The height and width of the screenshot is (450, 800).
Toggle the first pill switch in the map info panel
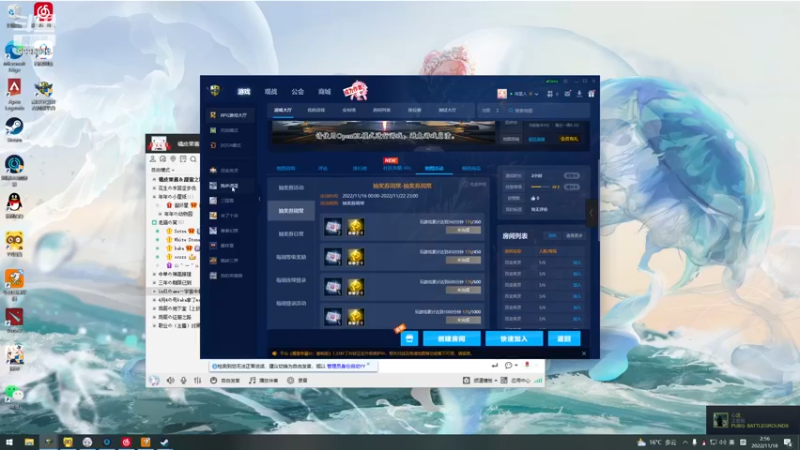tap(571, 176)
